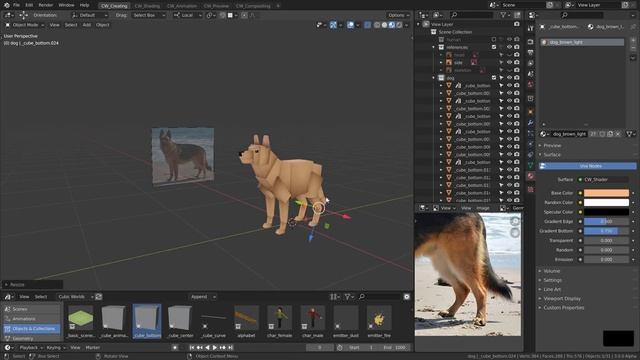Collapse the Surface panel

click(x=552, y=155)
